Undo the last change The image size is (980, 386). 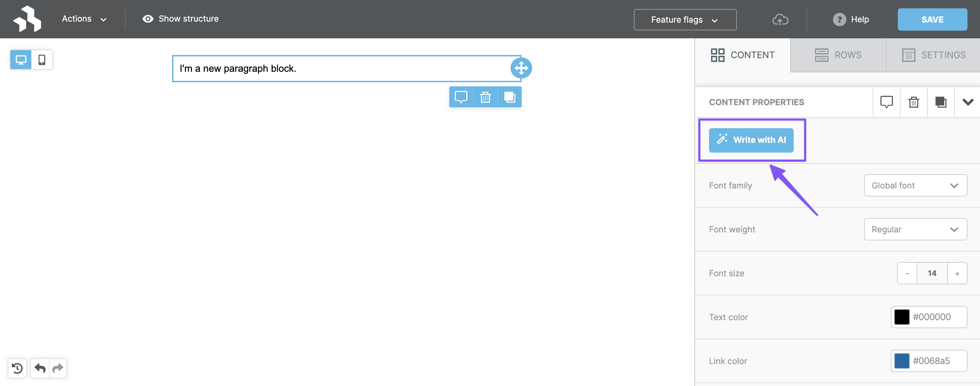coord(40,368)
